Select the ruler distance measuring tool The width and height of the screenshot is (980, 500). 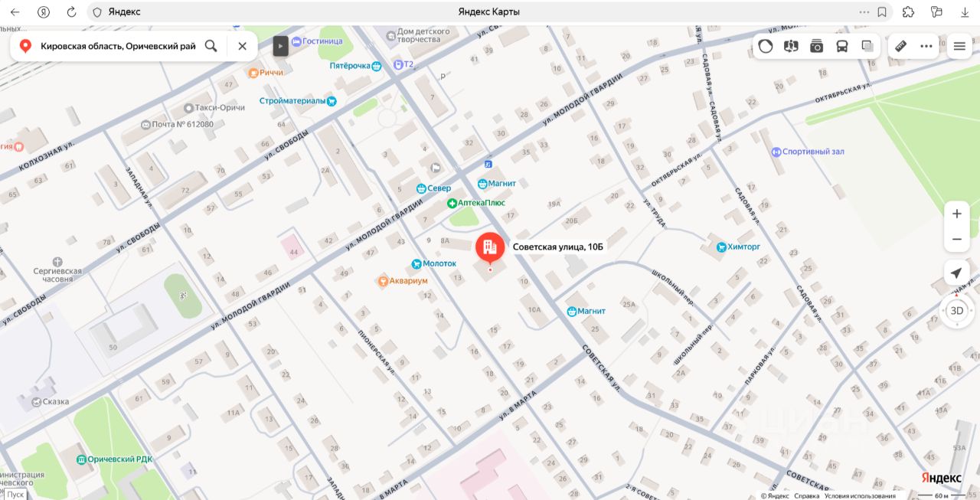[x=900, y=46]
